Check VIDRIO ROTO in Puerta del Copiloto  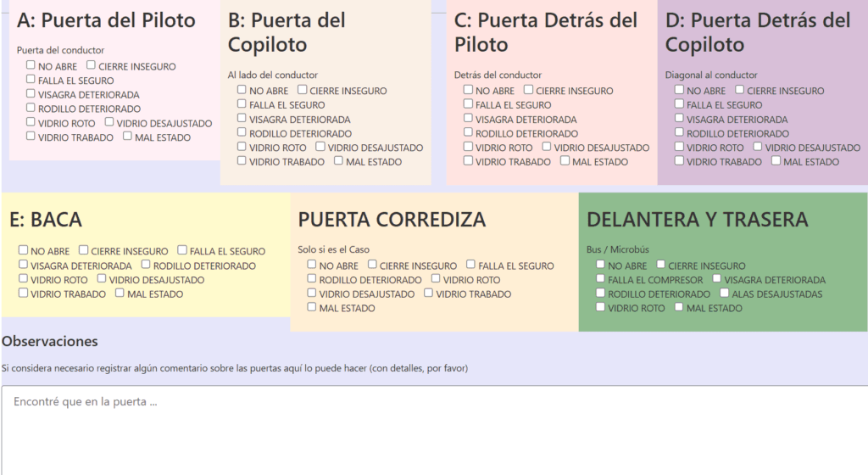pyautogui.click(x=242, y=147)
